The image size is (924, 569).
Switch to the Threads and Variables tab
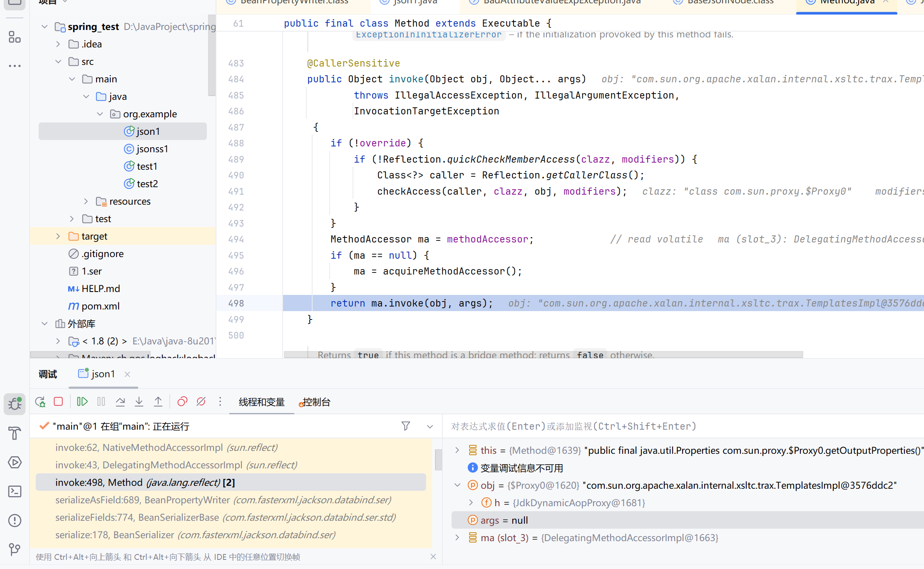[262, 402]
